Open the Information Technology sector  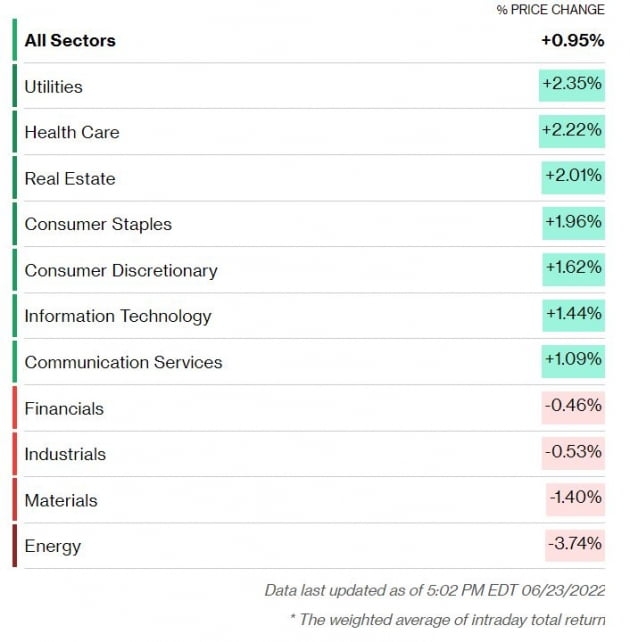coord(118,316)
